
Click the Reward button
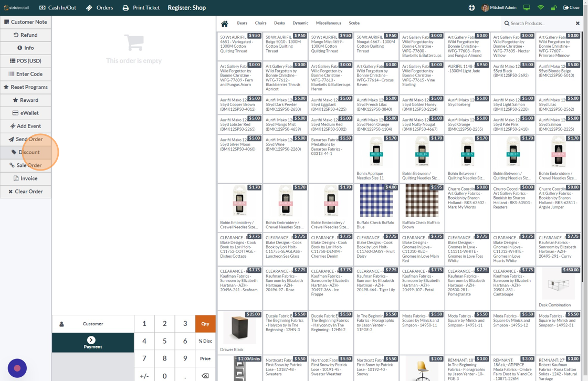tap(26, 100)
